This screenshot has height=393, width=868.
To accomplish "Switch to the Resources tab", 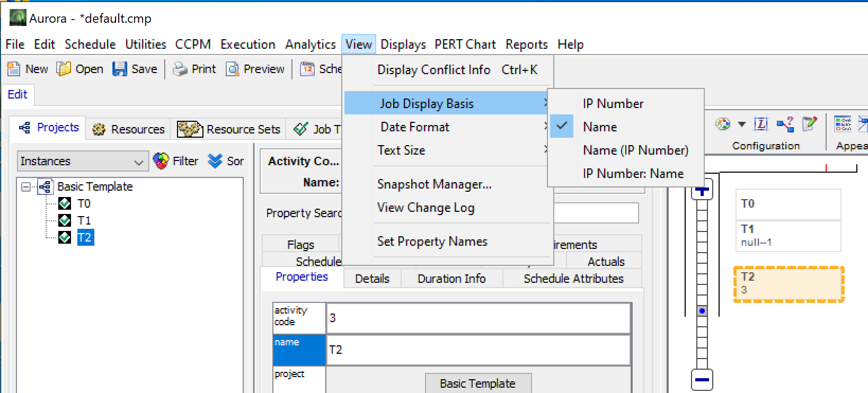I will [128, 129].
